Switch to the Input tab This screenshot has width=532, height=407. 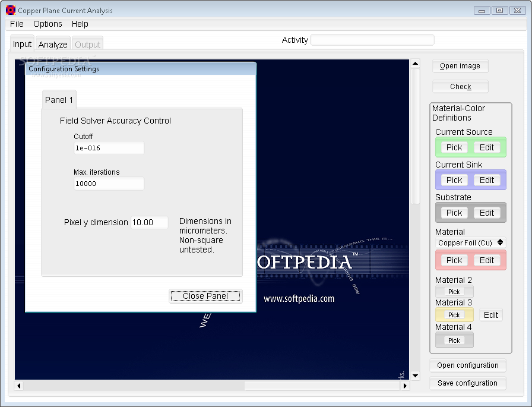pos(22,44)
